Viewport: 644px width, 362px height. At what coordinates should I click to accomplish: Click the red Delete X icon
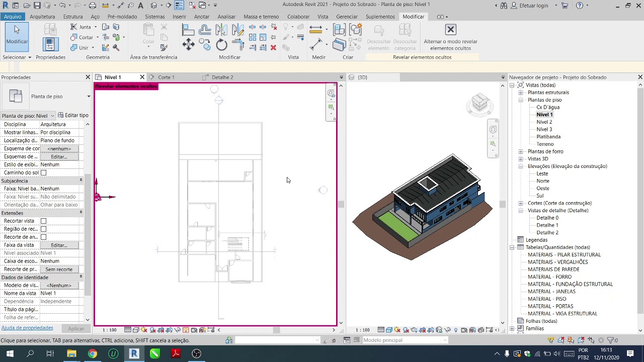coord(273,48)
